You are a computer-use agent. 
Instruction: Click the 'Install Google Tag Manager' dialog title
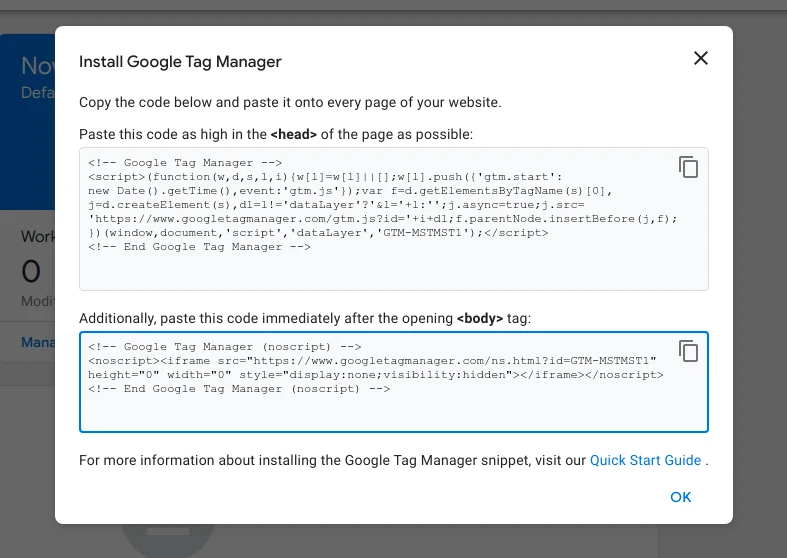coord(180,62)
